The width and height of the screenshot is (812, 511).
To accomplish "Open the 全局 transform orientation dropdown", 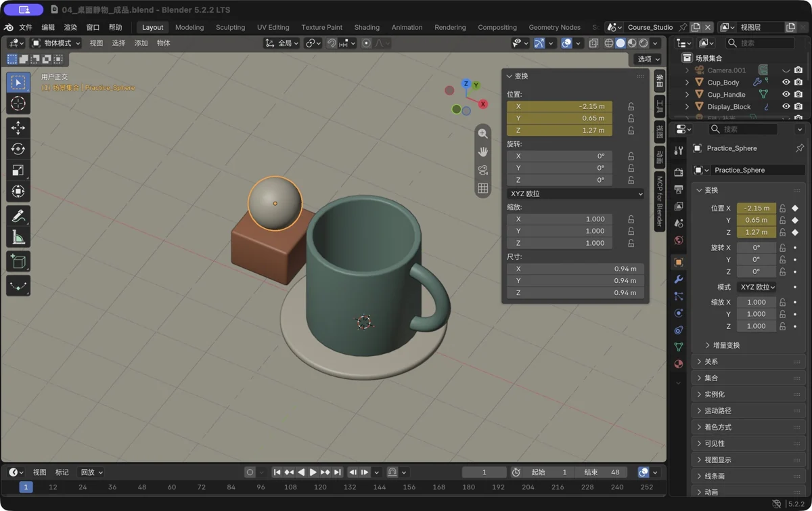I will point(281,43).
